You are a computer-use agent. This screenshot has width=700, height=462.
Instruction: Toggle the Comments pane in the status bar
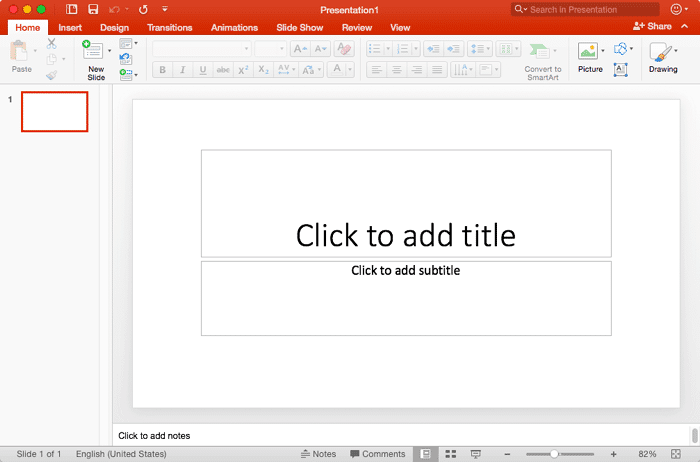(378, 454)
